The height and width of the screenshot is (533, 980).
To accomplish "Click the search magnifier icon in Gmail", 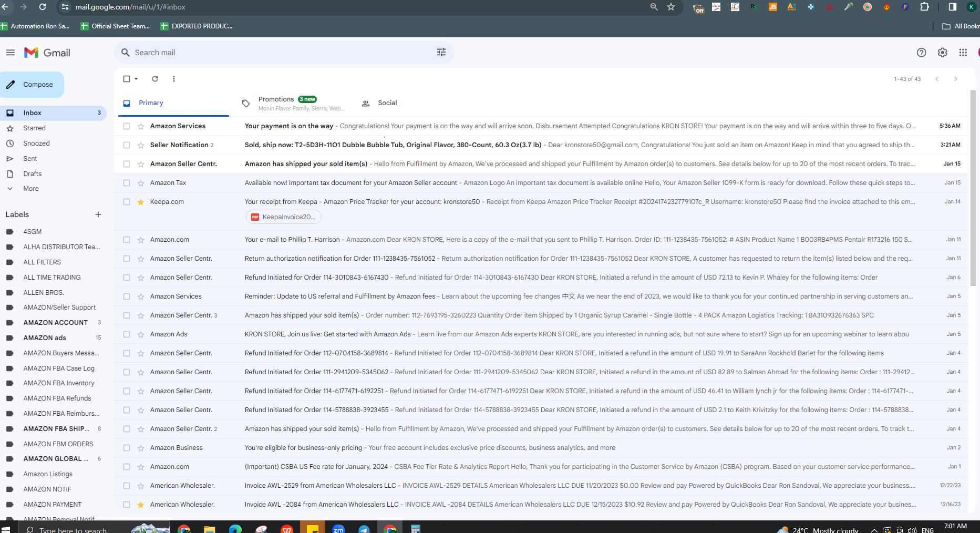I will pyautogui.click(x=125, y=53).
